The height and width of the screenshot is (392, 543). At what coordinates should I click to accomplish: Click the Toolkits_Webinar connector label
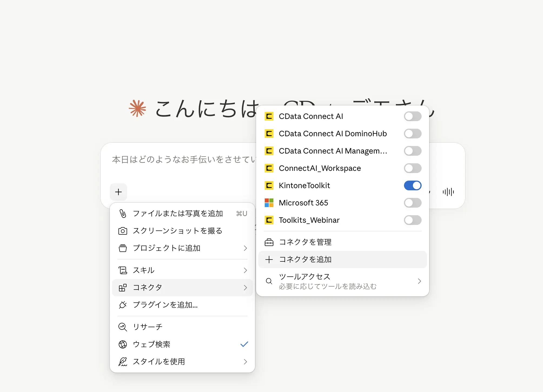309,220
